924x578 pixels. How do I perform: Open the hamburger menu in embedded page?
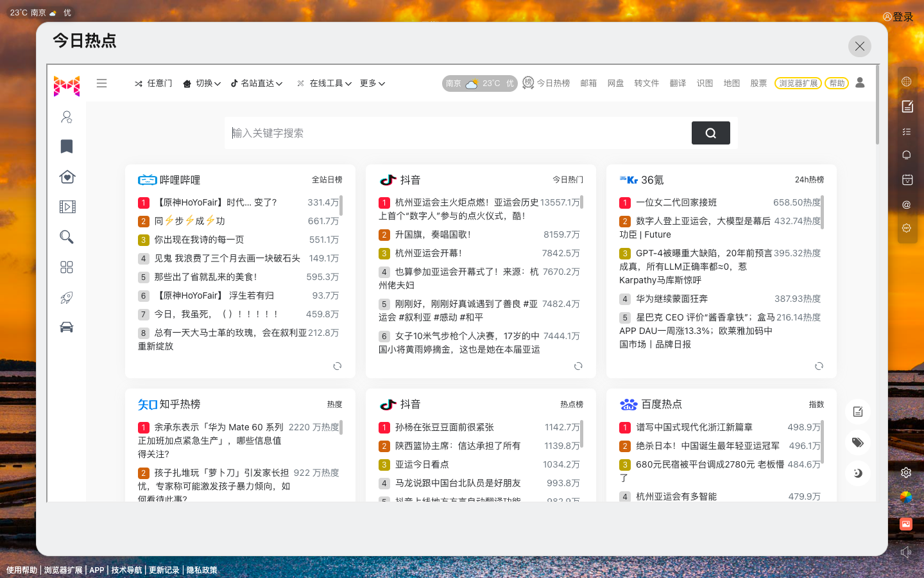(x=101, y=83)
